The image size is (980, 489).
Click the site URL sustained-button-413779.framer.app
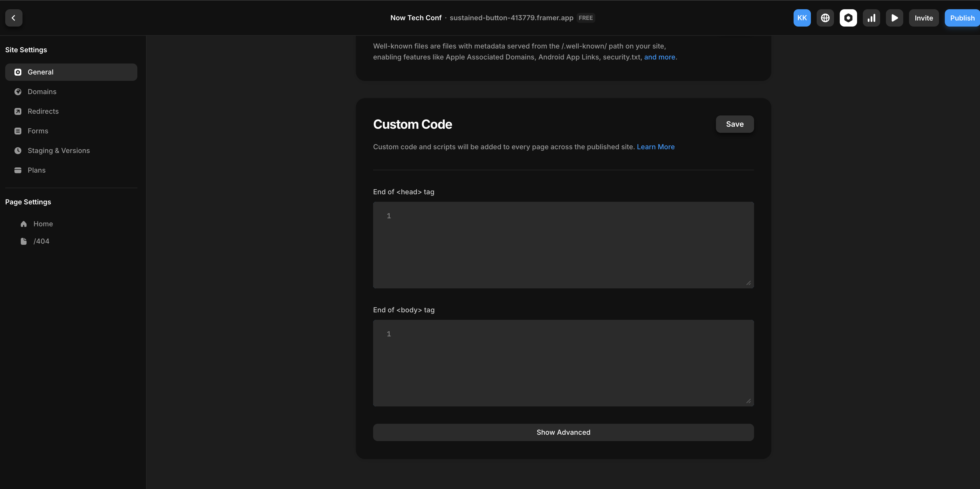(511, 18)
